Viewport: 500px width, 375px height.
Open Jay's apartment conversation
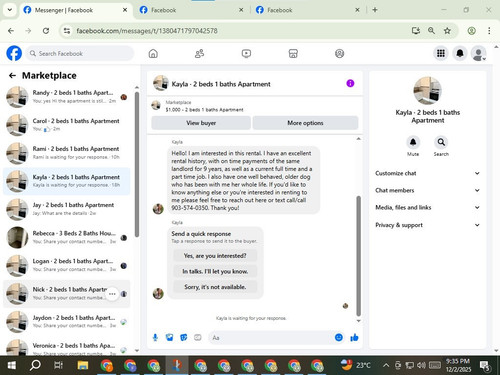click(x=67, y=209)
